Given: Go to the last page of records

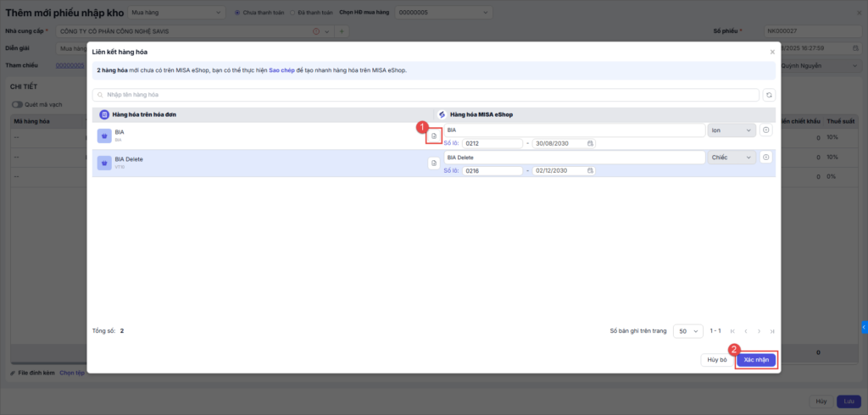Looking at the screenshot, I should coord(771,331).
